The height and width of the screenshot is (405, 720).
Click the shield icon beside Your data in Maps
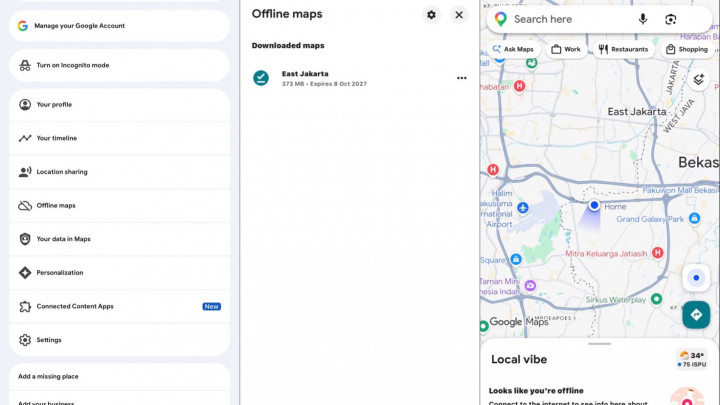click(x=25, y=239)
